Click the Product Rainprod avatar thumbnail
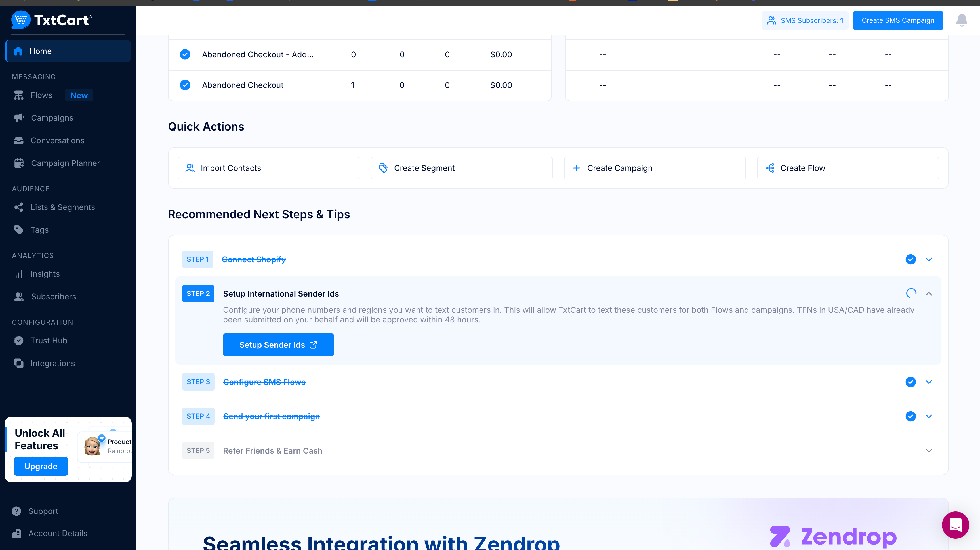Screen dimensions: 980x550 click(92, 446)
